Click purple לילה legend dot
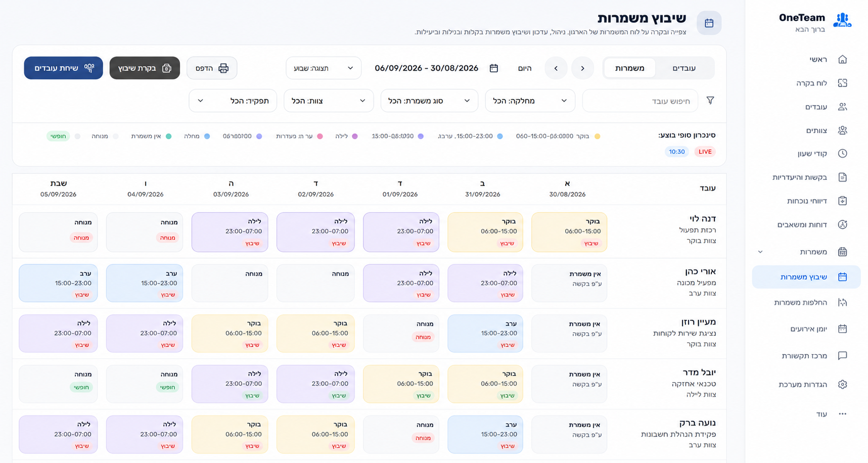The height and width of the screenshot is (463, 868). click(x=355, y=136)
